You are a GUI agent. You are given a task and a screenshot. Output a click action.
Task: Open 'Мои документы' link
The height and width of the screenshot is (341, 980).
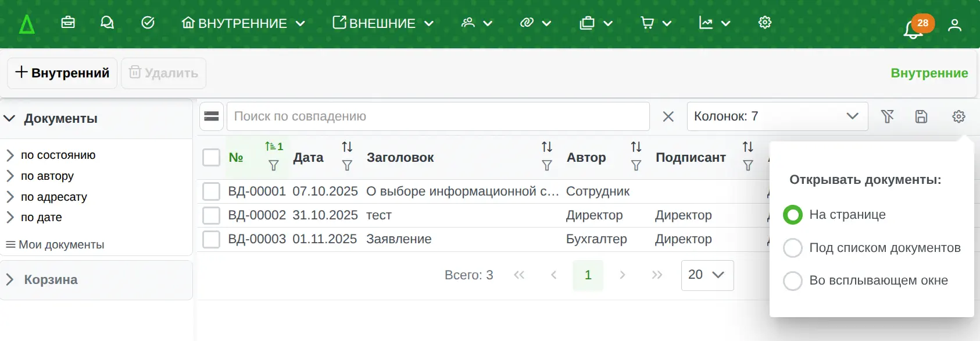(61, 245)
